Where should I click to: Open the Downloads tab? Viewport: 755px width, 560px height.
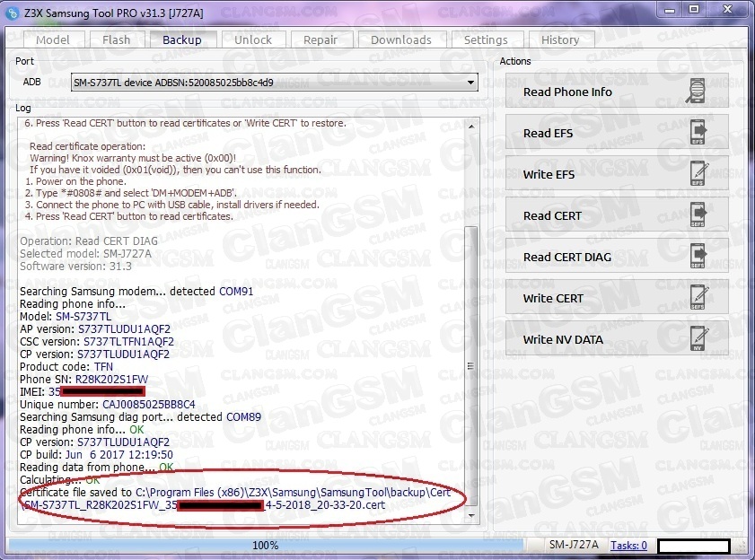pyautogui.click(x=401, y=39)
